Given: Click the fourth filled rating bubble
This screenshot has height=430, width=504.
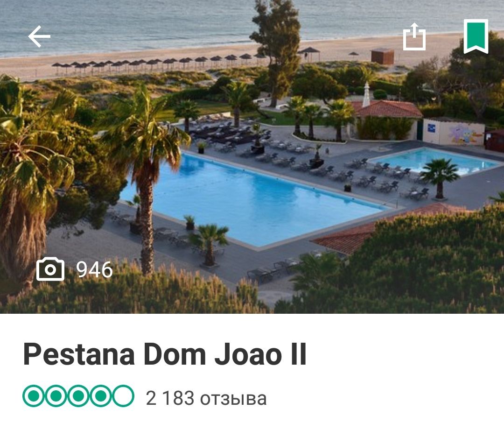Looking at the screenshot, I should point(101,396).
